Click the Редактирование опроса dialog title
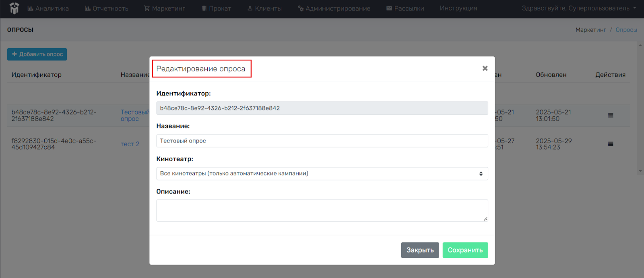The width and height of the screenshot is (644, 278). pyautogui.click(x=201, y=69)
